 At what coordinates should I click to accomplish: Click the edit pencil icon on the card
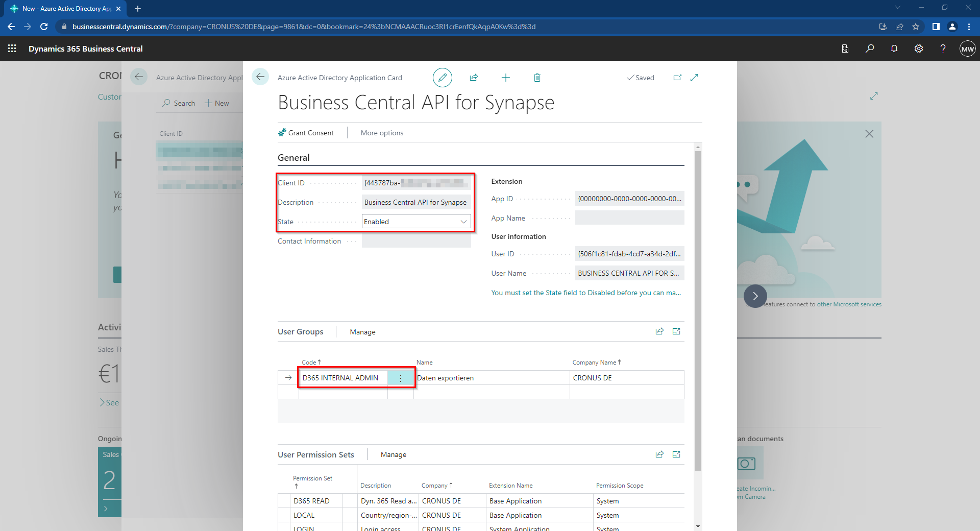[x=443, y=78]
